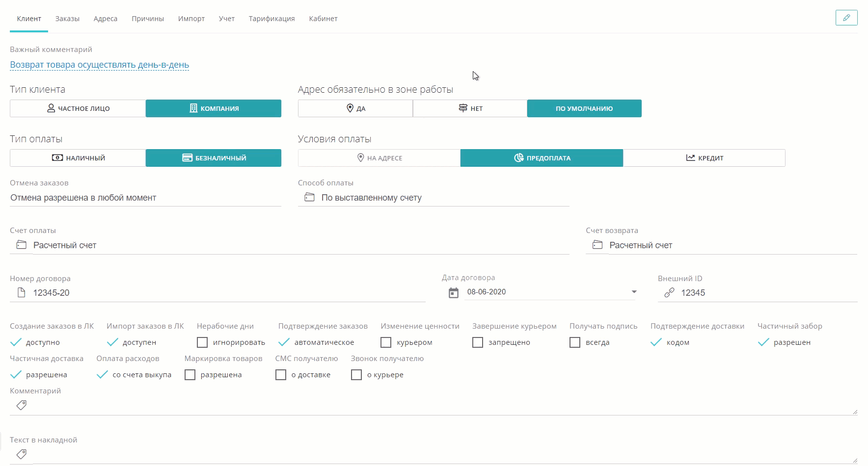Image resolution: width=868 pixels, height=466 pixels.
Task: Click tag icon in Комментарий field
Action: (21, 405)
